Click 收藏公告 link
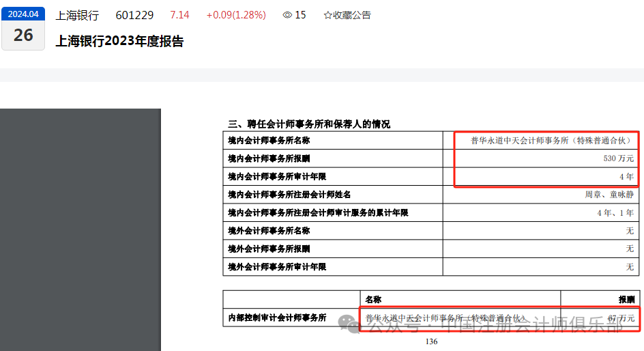This screenshot has height=351, width=644. click(352, 15)
